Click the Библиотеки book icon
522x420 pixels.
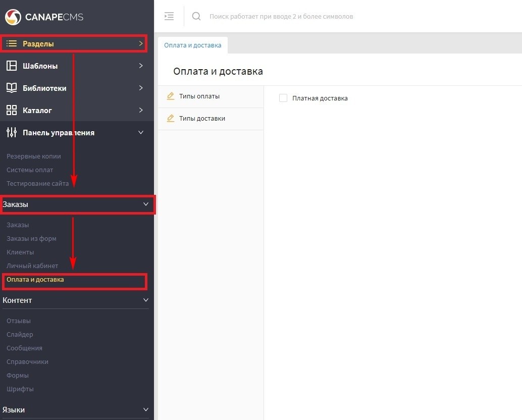12,88
